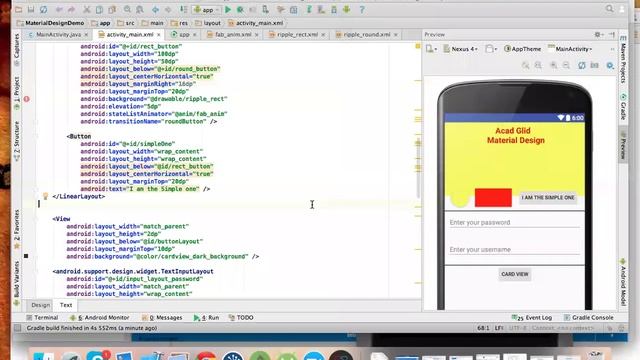640x360 pixels.
Task: Click the Copy toolbar icon
Action: 99,9
